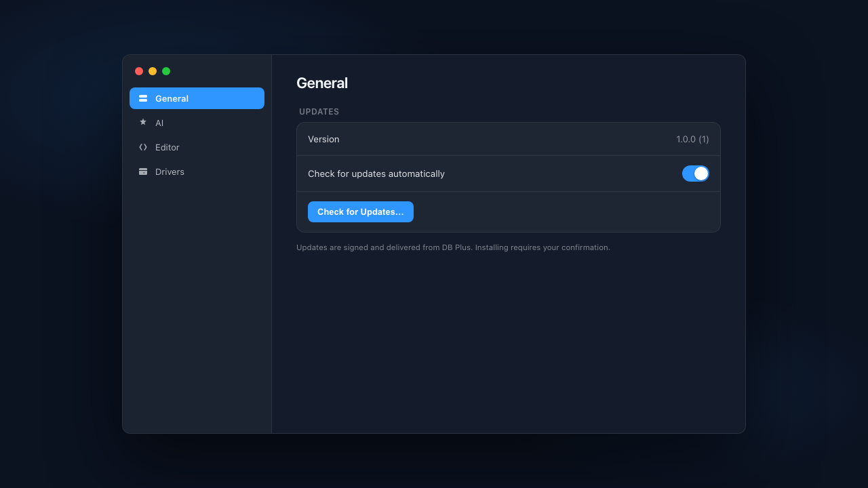Select the General label in the sidebar
This screenshot has width=868, height=488.
click(x=172, y=98)
